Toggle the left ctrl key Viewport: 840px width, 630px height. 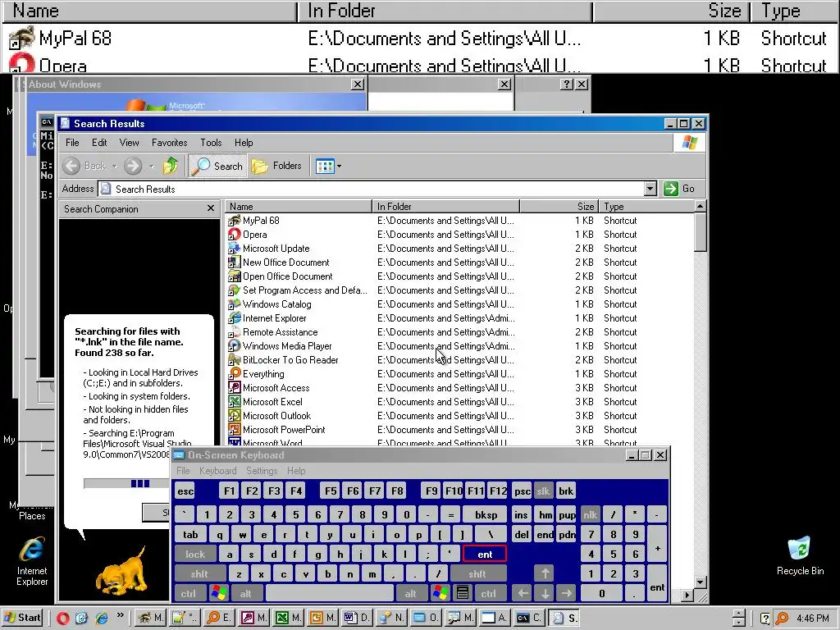point(188,593)
